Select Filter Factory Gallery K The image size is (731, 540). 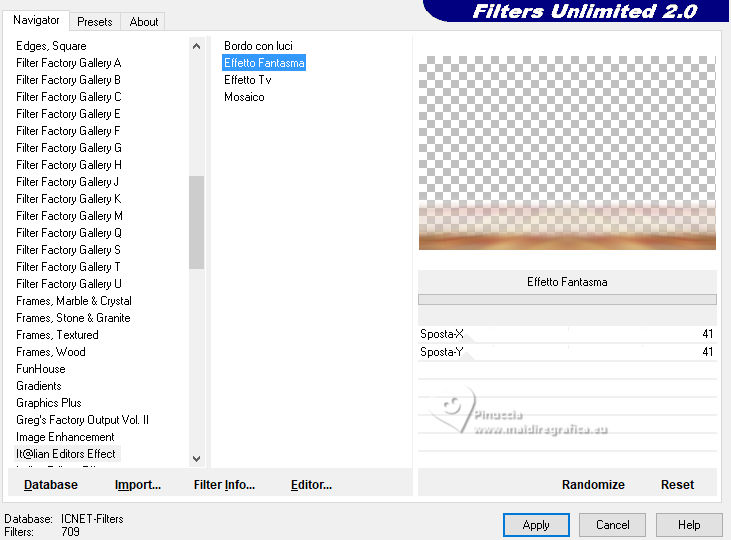coord(69,199)
